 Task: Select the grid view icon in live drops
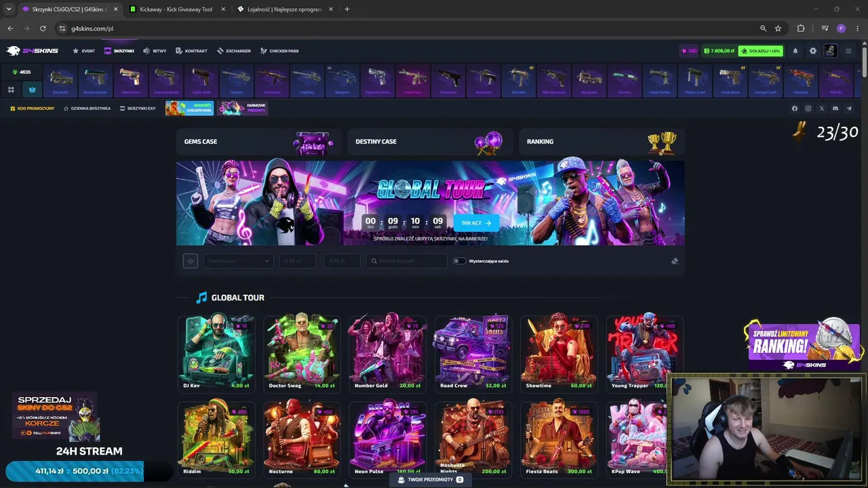(11, 89)
